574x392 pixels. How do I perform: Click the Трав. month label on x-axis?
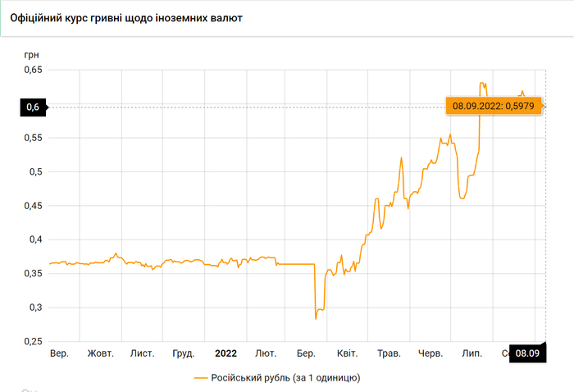(389, 353)
